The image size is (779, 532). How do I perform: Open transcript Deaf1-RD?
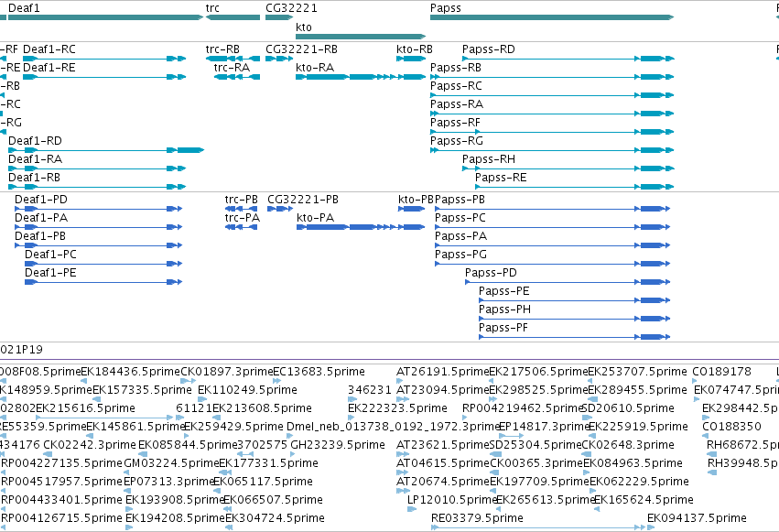pyautogui.click(x=35, y=141)
